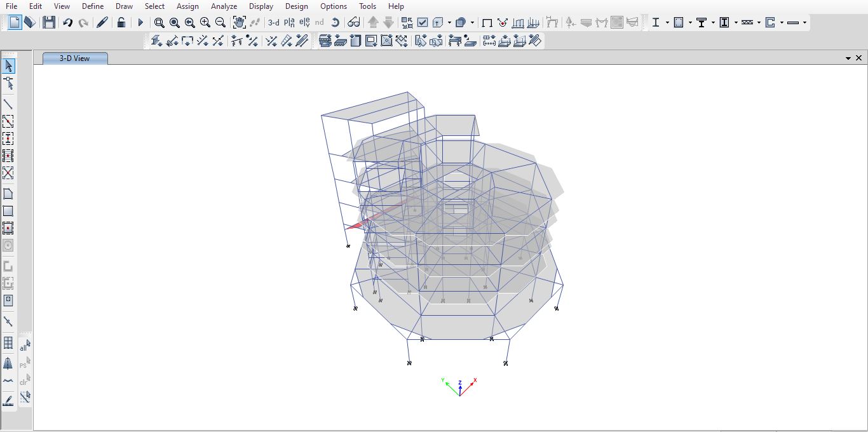Viewport: 868px width, 432px height.
Task: Select the pointer Select Object tool
Action: coord(8,66)
